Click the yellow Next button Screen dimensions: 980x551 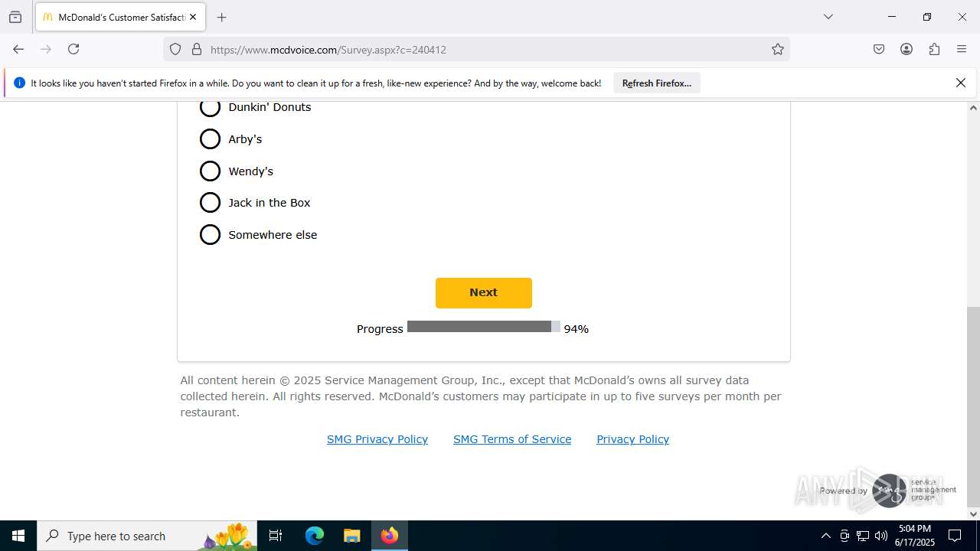484,293
